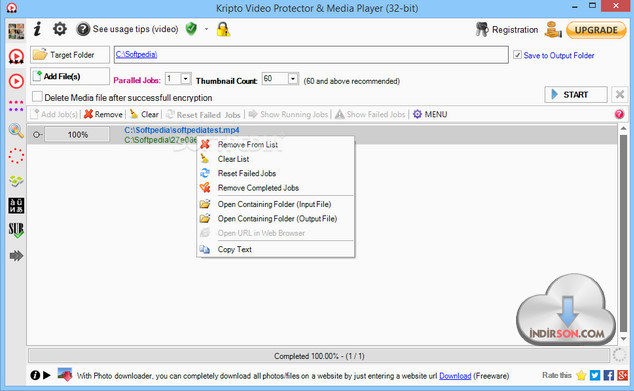The height and width of the screenshot is (391, 634).
Task: Select the photo thumbnail sidebar icon
Action: click(x=16, y=32)
